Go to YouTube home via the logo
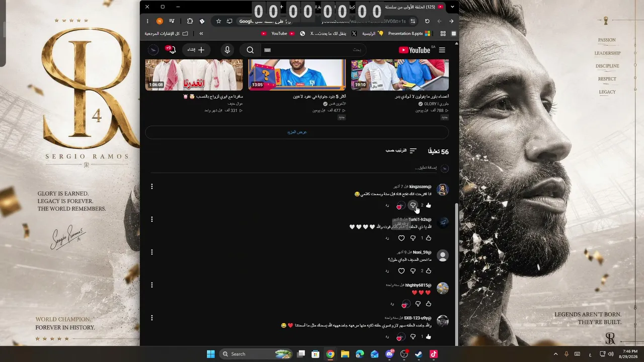The width and height of the screenshot is (644, 362). (415, 50)
